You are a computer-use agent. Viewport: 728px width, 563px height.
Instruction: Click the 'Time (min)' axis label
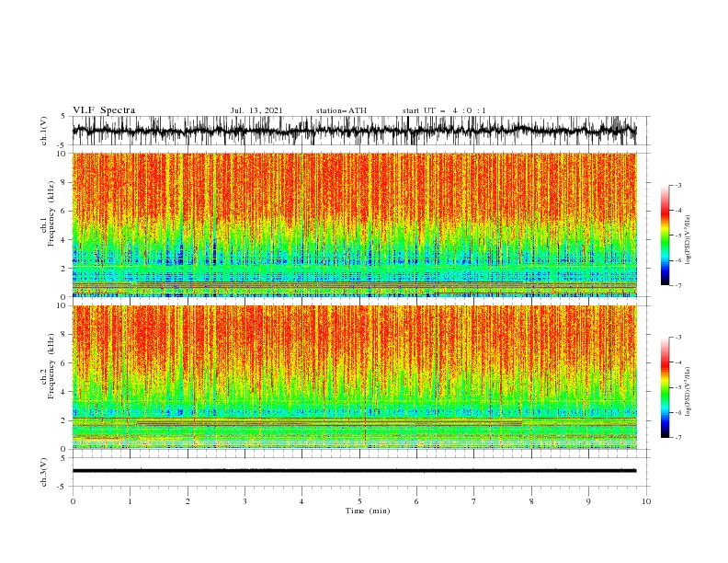click(x=368, y=511)
